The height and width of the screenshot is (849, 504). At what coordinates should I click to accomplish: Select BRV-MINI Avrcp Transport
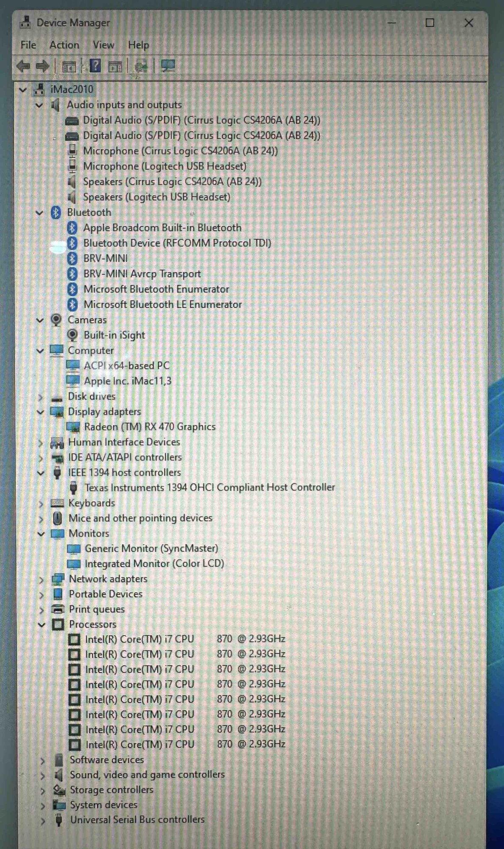coord(142,274)
